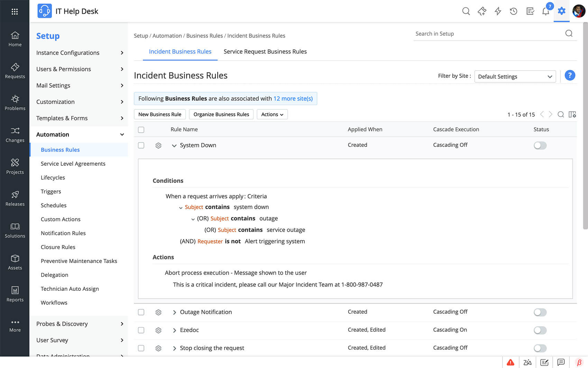Expand the Stop closing the request rule

[174, 348]
